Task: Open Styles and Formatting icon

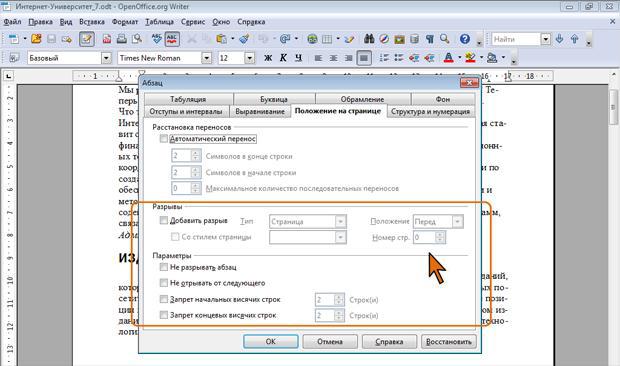Action: tap(14, 58)
